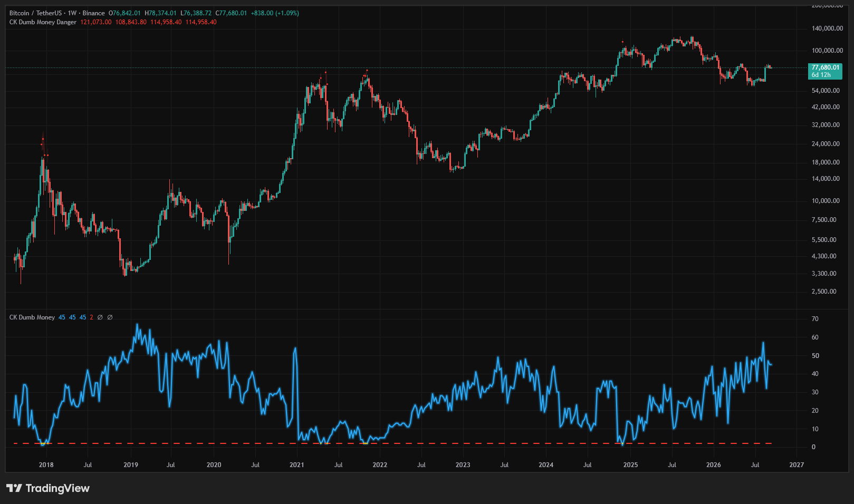
Task: Click the 54,000.00 price axis label
Action: (x=826, y=91)
